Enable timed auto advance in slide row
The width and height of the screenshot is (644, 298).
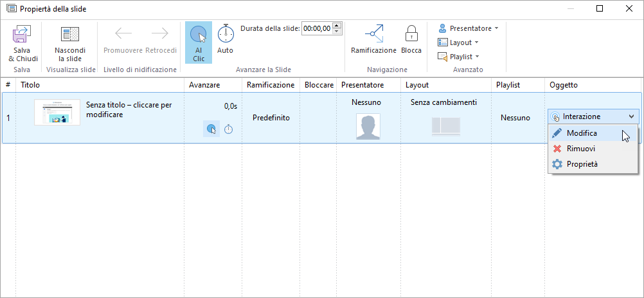[x=228, y=129]
